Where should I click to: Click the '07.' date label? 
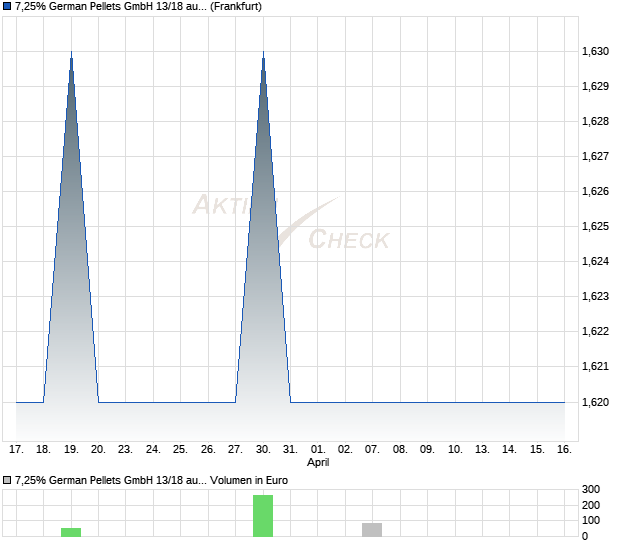[372, 450]
